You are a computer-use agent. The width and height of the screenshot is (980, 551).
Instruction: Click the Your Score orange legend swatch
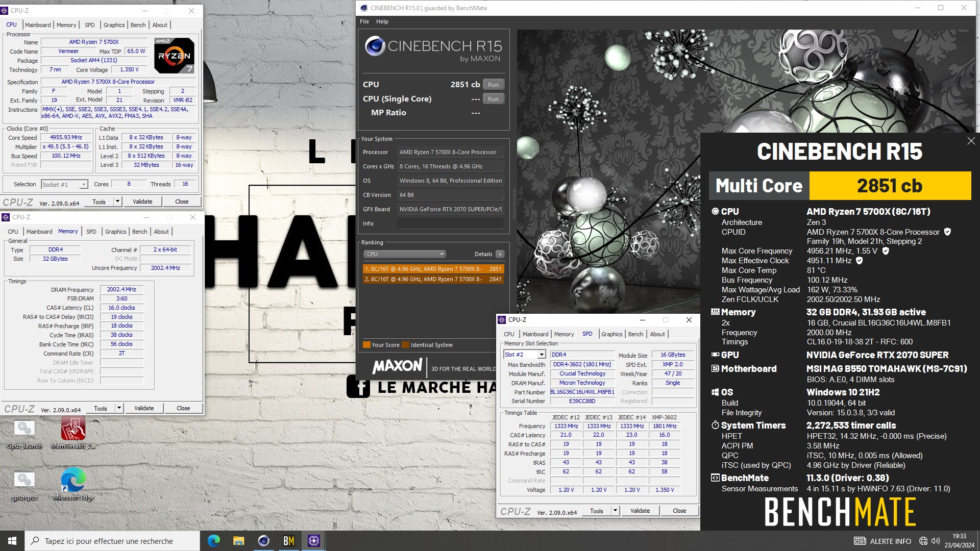coord(366,345)
